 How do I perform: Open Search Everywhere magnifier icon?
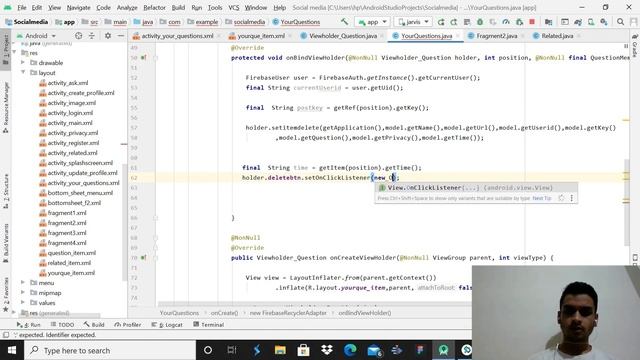(x=620, y=22)
